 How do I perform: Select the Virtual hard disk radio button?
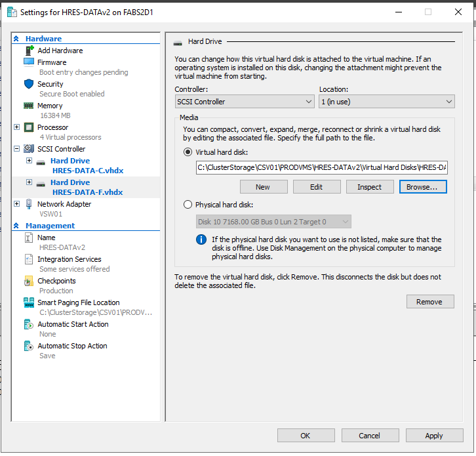[x=188, y=152]
